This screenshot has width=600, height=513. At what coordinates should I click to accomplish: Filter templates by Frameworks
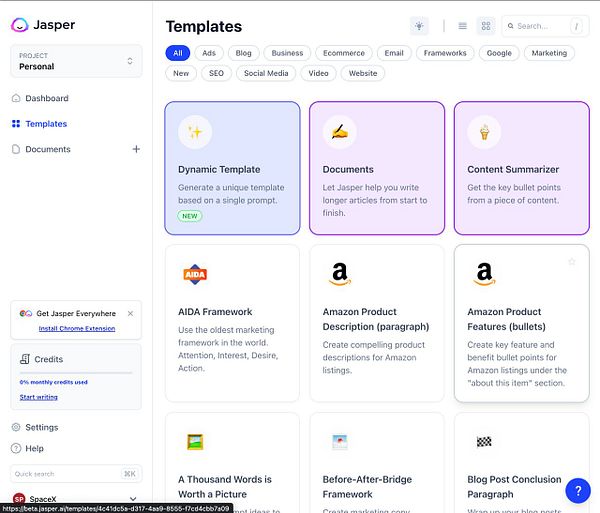click(x=445, y=53)
